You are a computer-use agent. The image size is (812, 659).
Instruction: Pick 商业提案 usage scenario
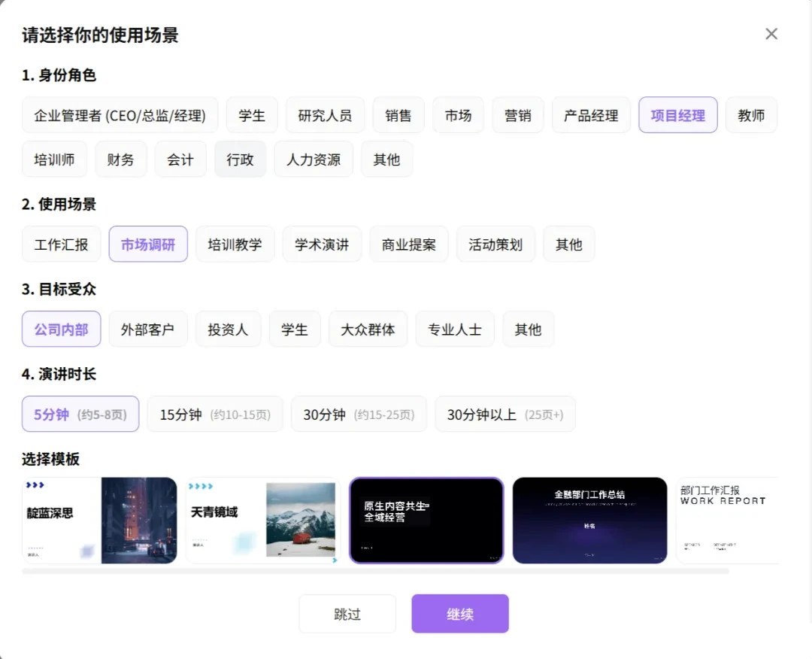click(408, 244)
